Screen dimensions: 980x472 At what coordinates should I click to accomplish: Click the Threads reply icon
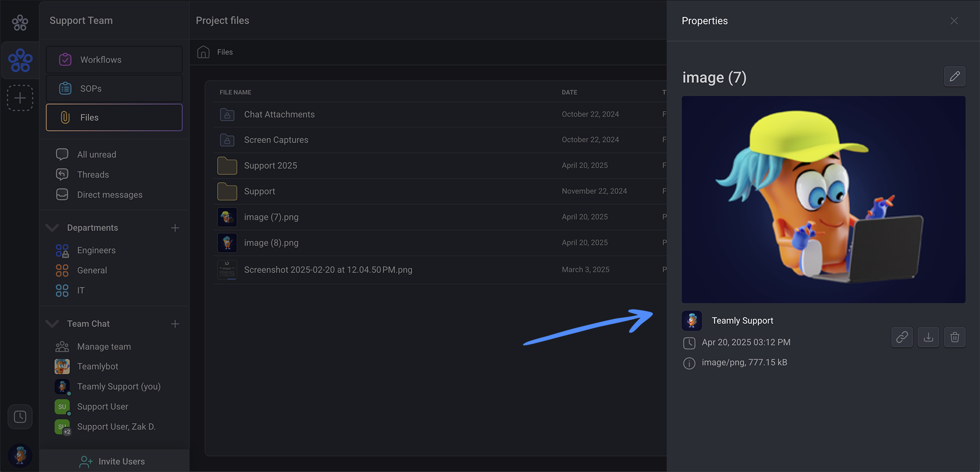coord(62,174)
